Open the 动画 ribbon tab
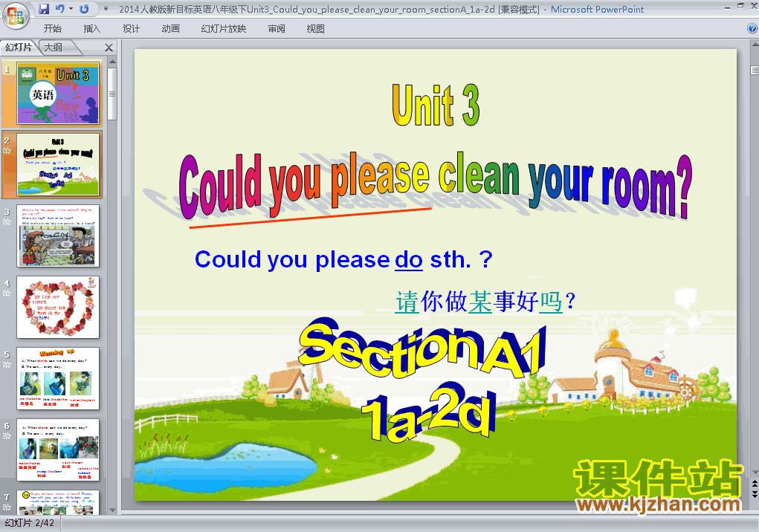 coord(170,29)
